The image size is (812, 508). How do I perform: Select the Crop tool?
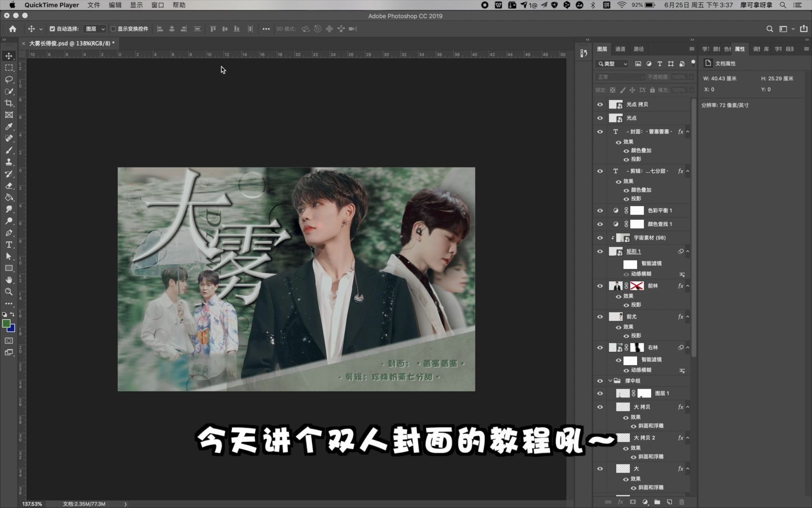(9, 103)
